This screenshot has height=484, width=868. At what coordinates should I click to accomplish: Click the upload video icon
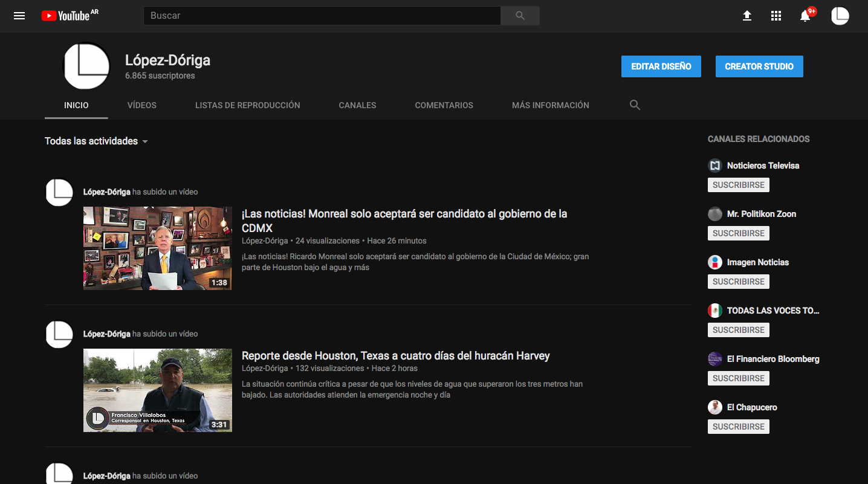click(x=747, y=16)
